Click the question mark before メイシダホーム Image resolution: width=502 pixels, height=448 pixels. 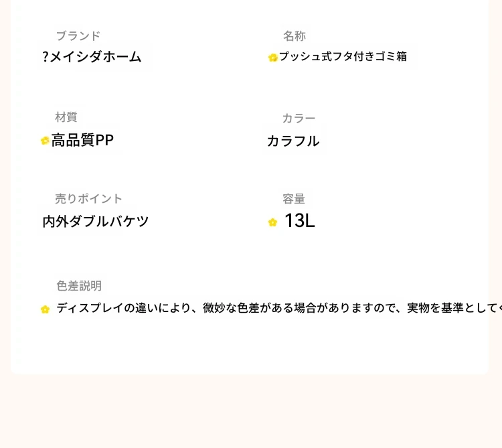(46, 57)
